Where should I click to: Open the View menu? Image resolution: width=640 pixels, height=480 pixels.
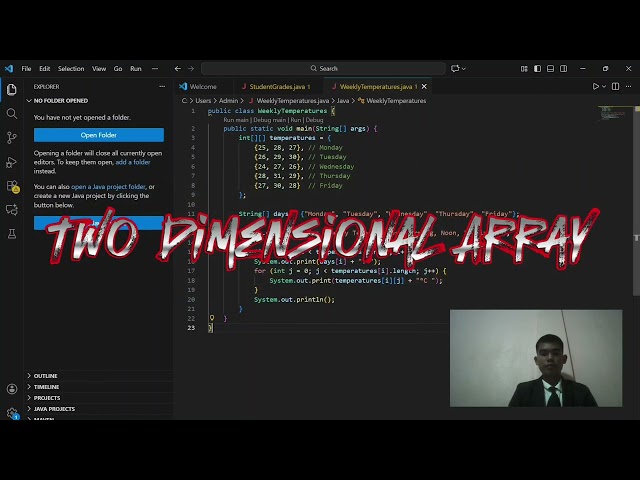pos(99,69)
